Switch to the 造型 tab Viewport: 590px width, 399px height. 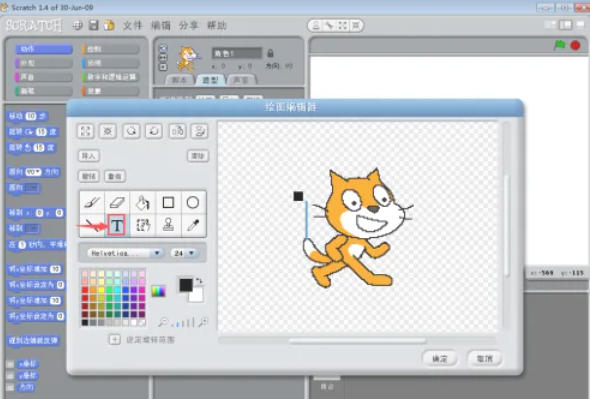[210, 80]
